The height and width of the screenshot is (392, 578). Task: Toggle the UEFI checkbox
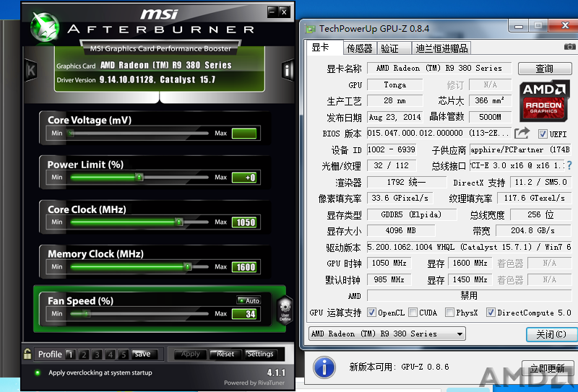tap(543, 134)
